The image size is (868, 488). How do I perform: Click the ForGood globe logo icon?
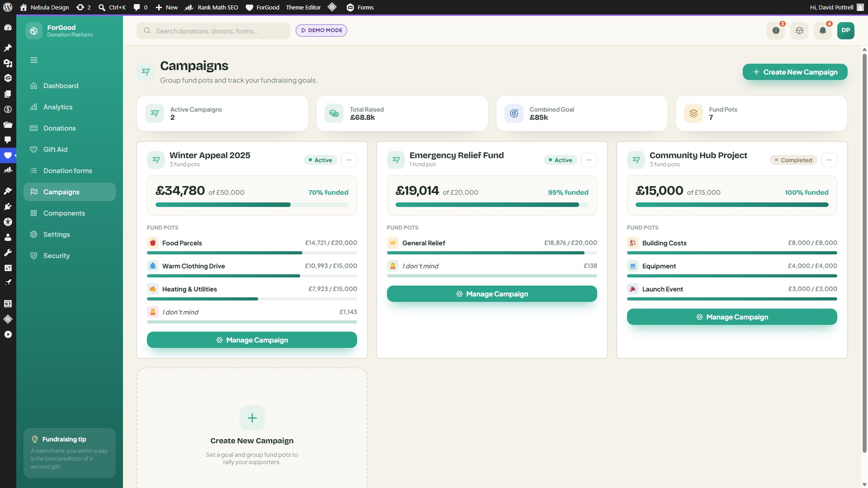pyautogui.click(x=34, y=31)
